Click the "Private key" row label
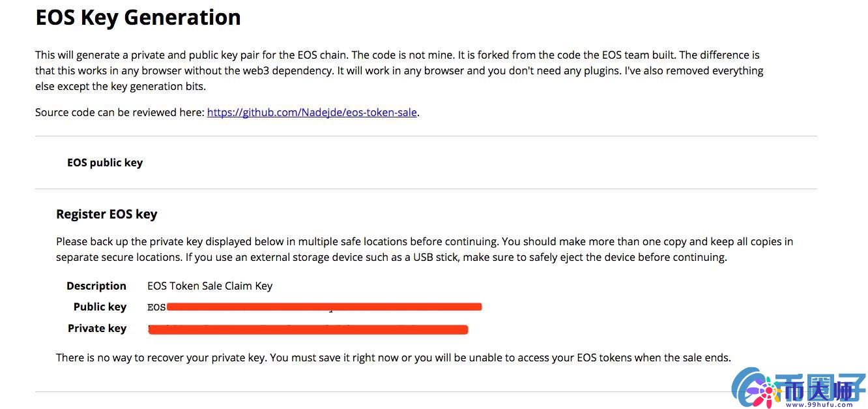Screen dimensions: 868x409 97,328
